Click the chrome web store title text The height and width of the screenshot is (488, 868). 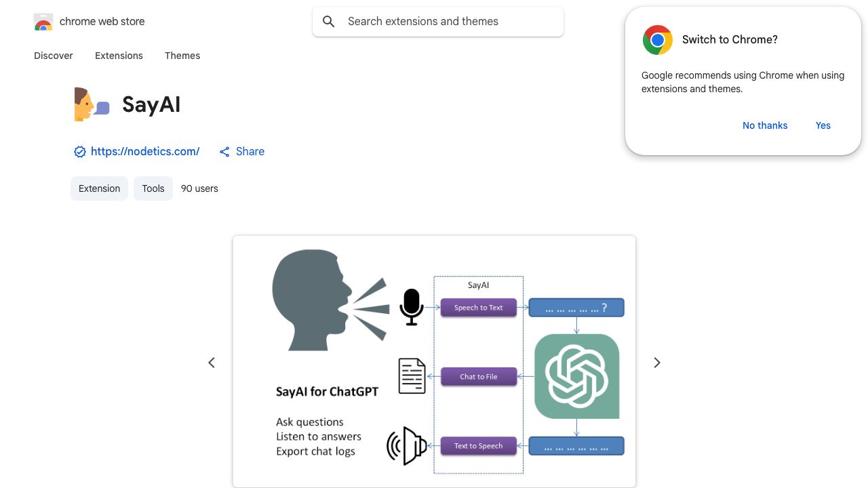click(x=102, y=22)
